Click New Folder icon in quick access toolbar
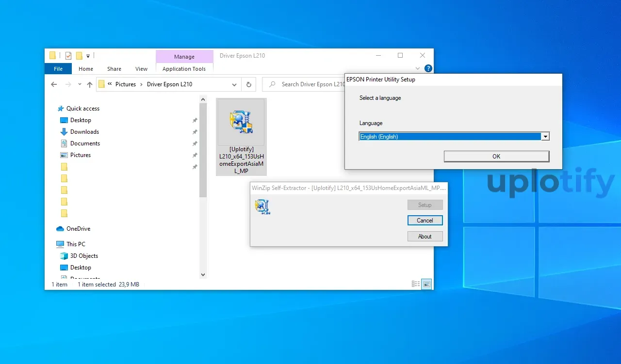The height and width of the screenshot is (364, 621). (x=79, y=56)
